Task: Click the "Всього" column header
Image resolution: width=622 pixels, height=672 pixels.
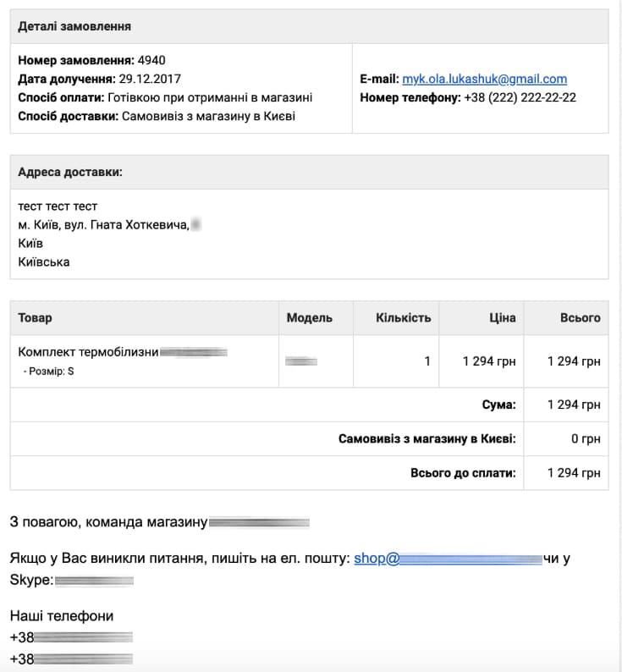Action: pos(580,317)
